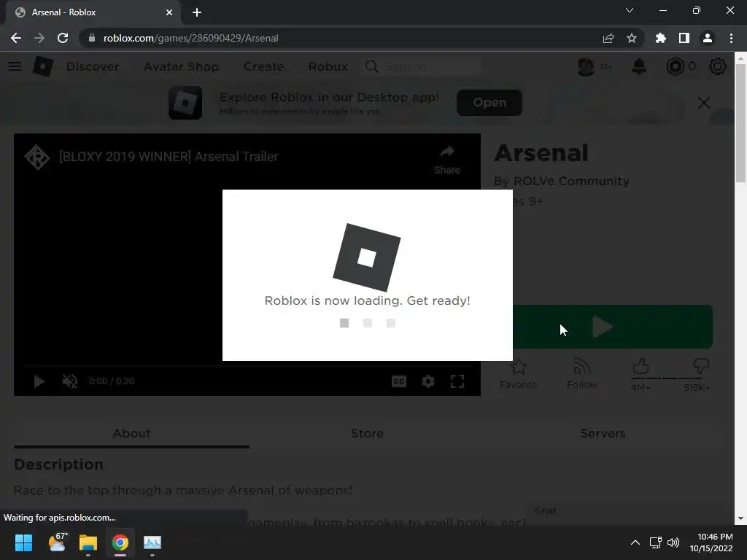
Task: Favorite the Arsenal game
Action: click(519, 374)
